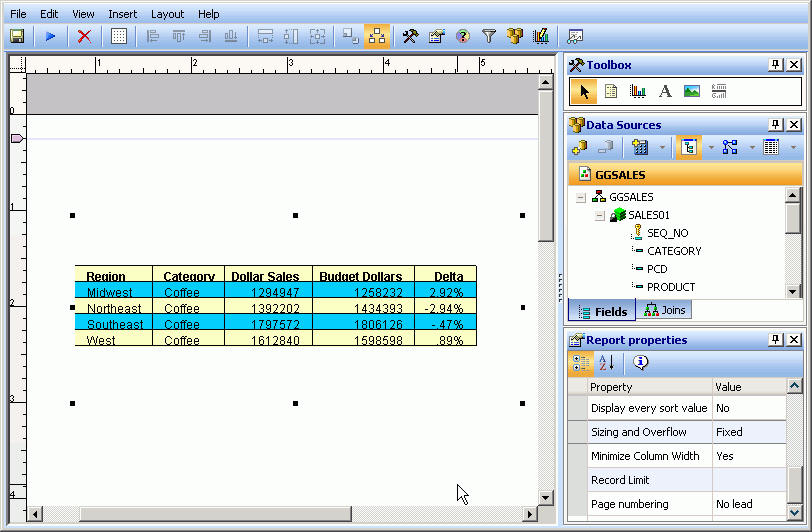This screenshot has height=532, width=812.
Task: Click the table grid view icon in Data Sources
Action: click(771, 148)
